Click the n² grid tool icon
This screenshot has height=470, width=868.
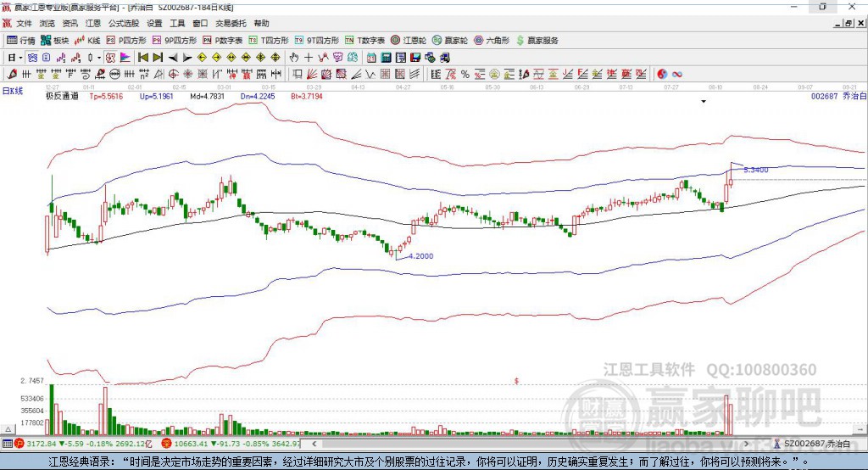(144, 75)
